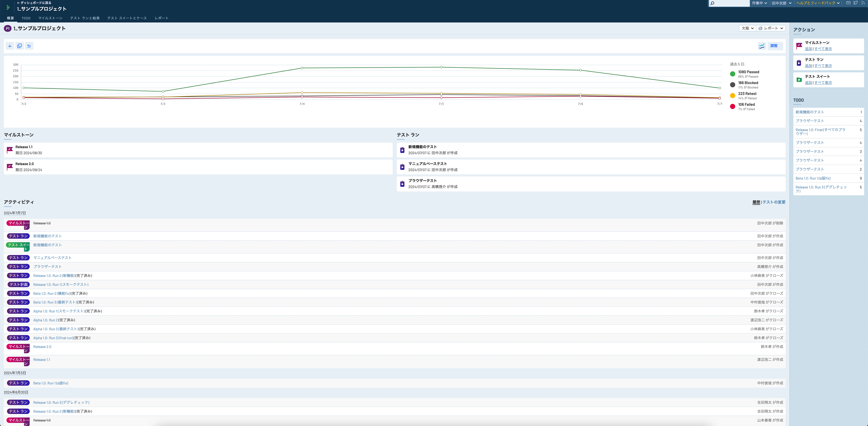The height and width of the screenshot is (426, 868).
Task: Switch to the TODO tab
Action: [x=26, y=18]
